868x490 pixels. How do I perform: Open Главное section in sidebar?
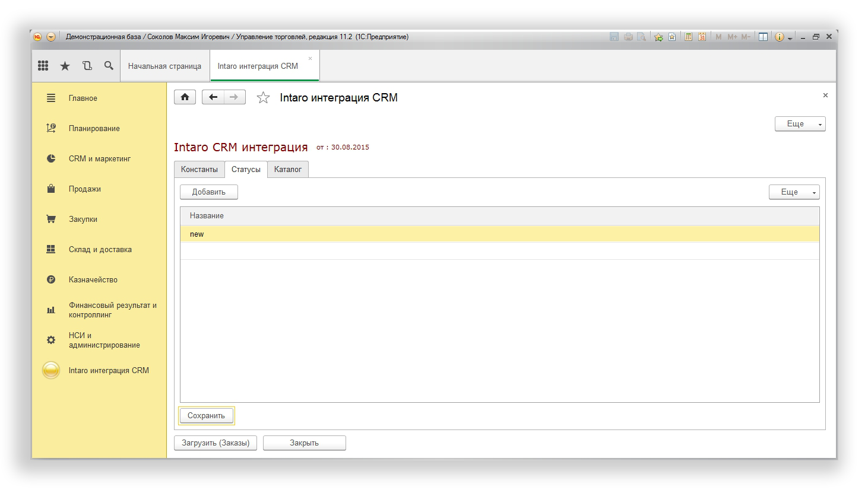point(83,98)
